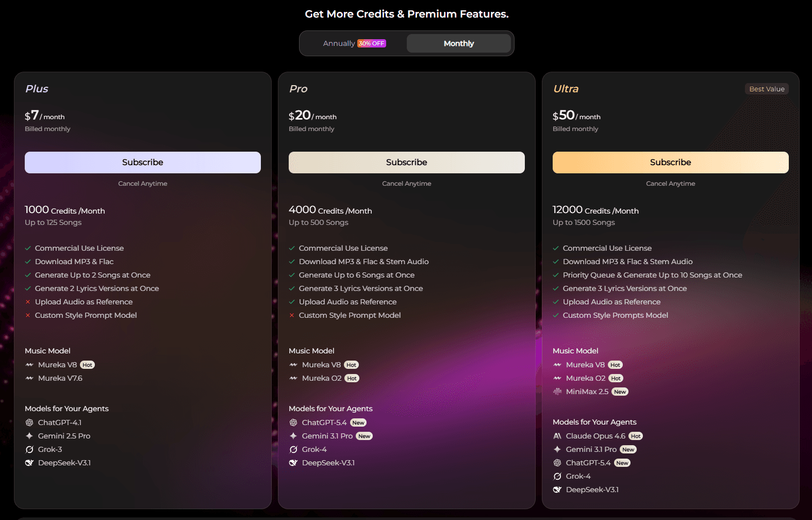Screen dimensions: 812x520
Task: Click the Claude Opus 4.6 icon in Ultra
Action: coord(557,436)
